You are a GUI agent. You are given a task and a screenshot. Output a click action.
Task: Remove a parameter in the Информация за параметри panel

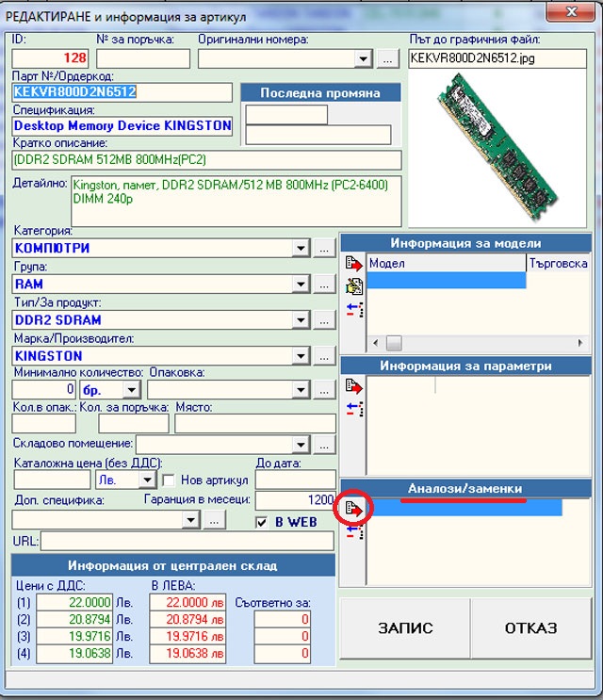[355, 409]
